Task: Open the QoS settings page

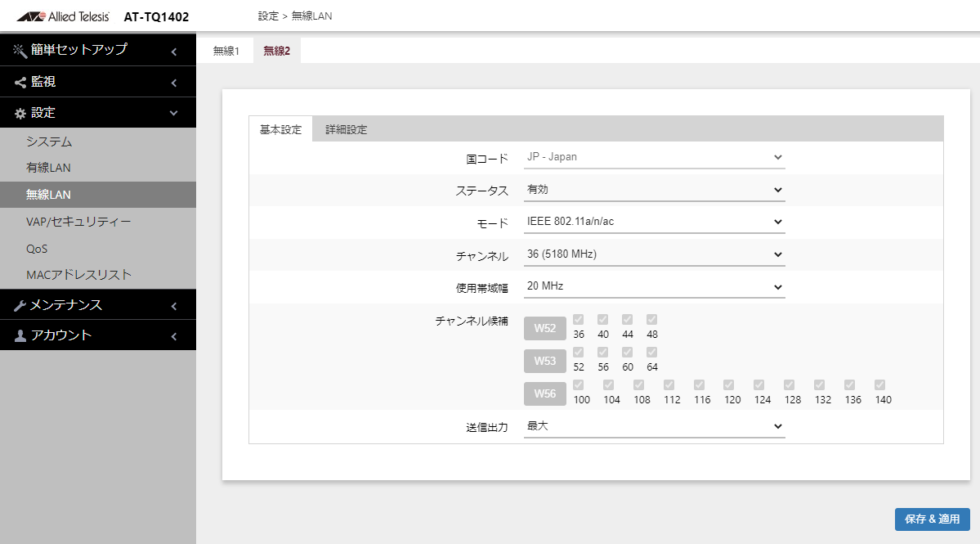Action: pos(98,248)
